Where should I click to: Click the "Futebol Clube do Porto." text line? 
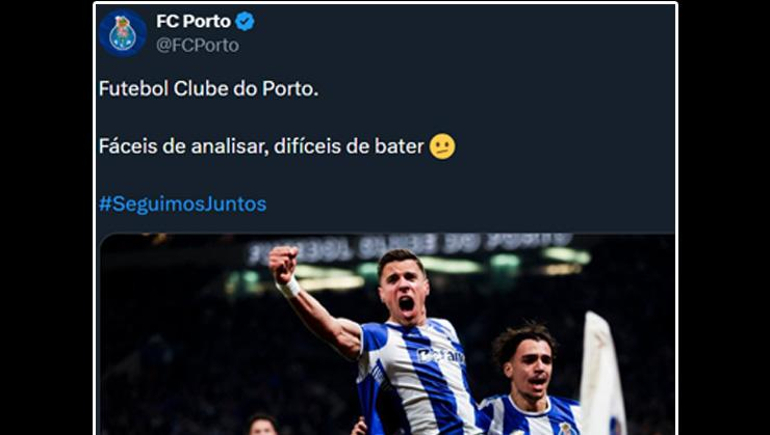coord(208,88)
